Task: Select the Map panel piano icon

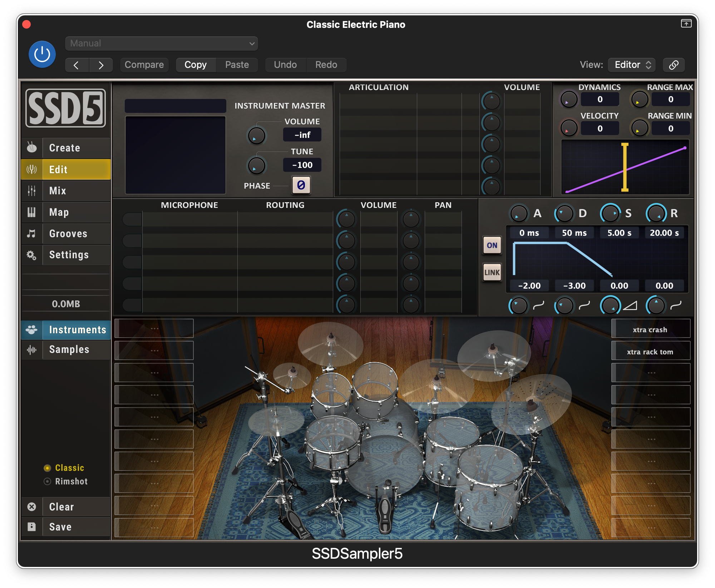Action: tap(31, 212)
